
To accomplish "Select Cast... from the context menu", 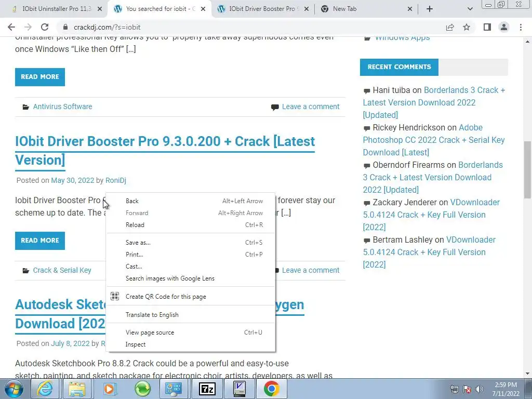I will [190, 267].
